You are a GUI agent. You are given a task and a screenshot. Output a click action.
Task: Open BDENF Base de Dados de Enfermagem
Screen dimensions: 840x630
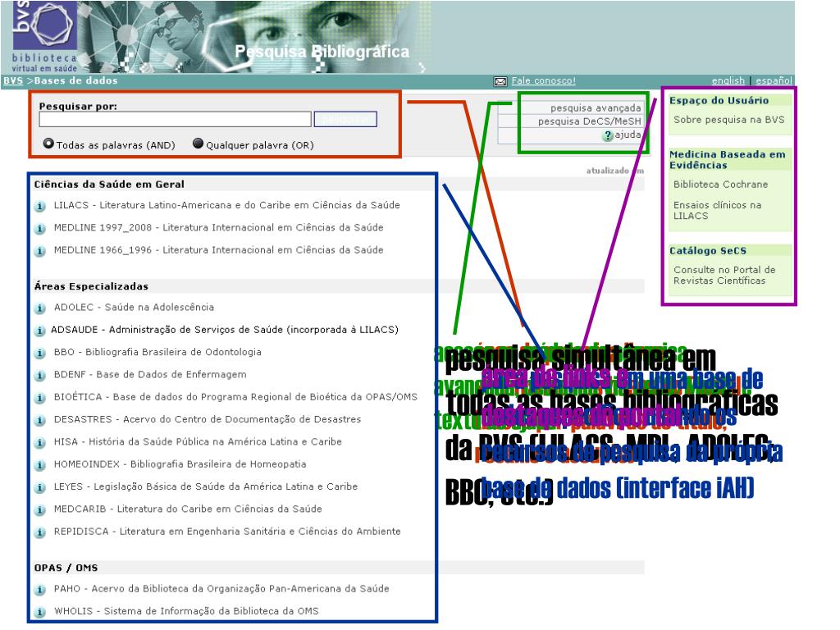(x=150, y=375)
